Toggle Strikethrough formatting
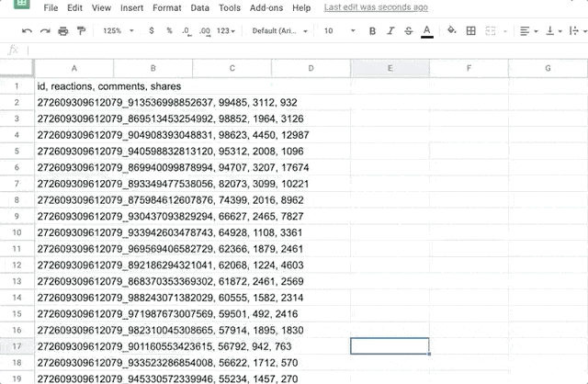588x384 pixels. pyautogui.click(x=408, y=31)
